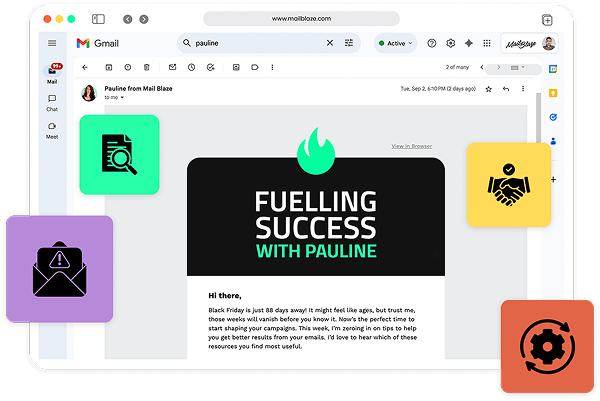Open Google Calendar in the side panel
The height and width of the screenshot is (401, 600).
pyautogui.click(x=552, y=69)
